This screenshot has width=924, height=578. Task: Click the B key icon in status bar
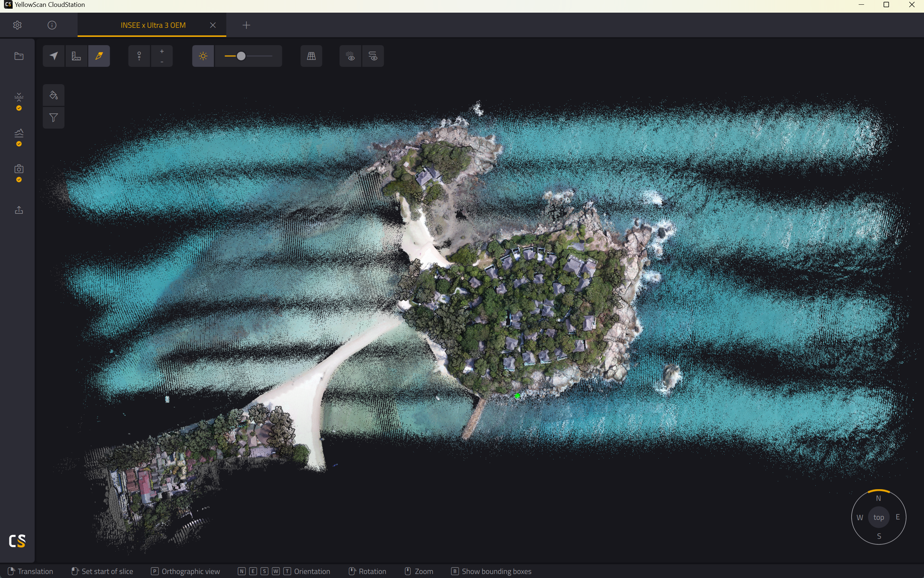point(455,571)
